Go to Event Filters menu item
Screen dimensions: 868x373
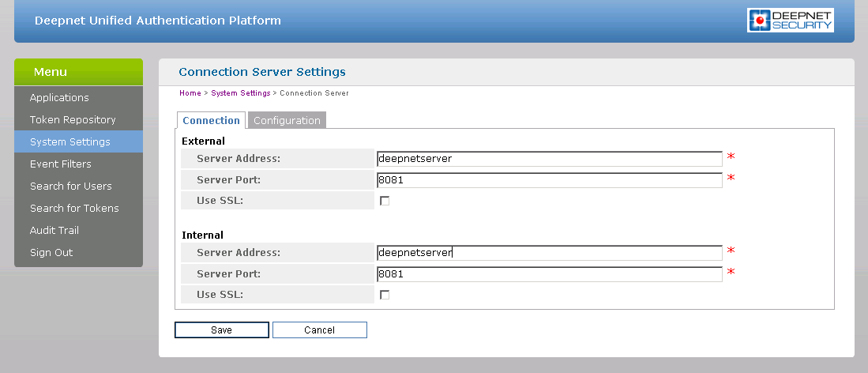[60, 164]
